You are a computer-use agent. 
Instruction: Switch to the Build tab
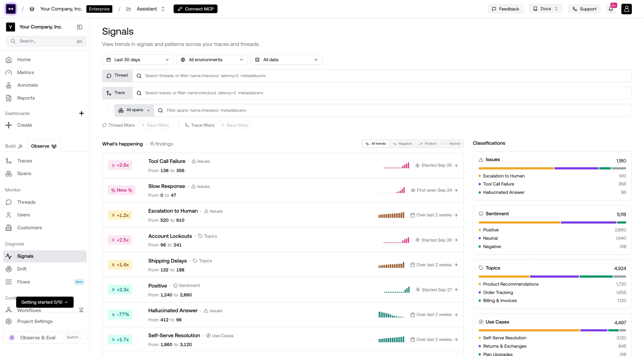14,146
